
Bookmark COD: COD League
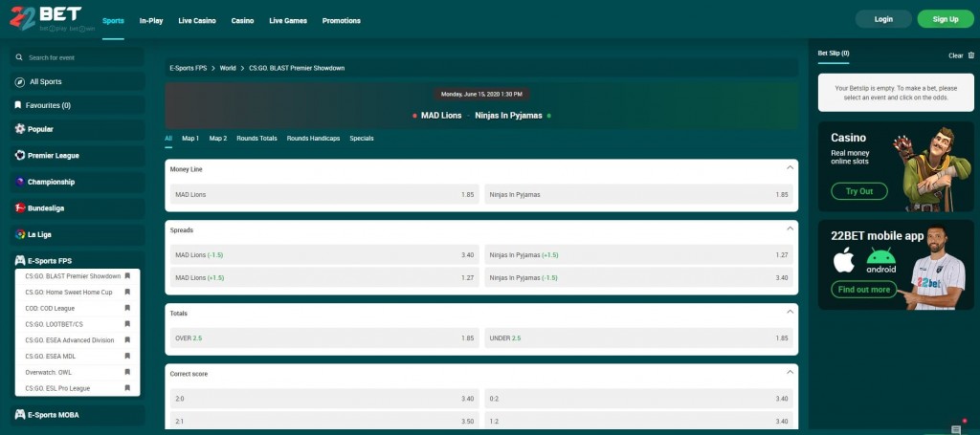point(127,308)
